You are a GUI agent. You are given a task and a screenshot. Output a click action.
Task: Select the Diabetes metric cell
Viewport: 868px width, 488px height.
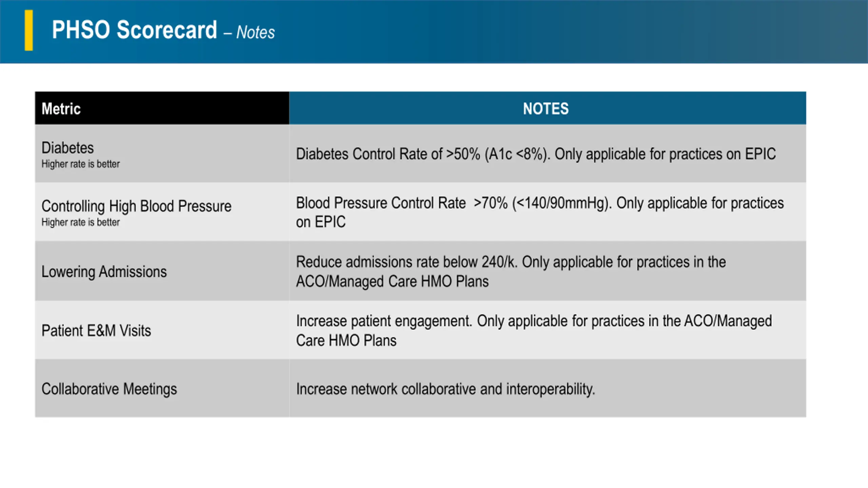click(x=162, y=154)
